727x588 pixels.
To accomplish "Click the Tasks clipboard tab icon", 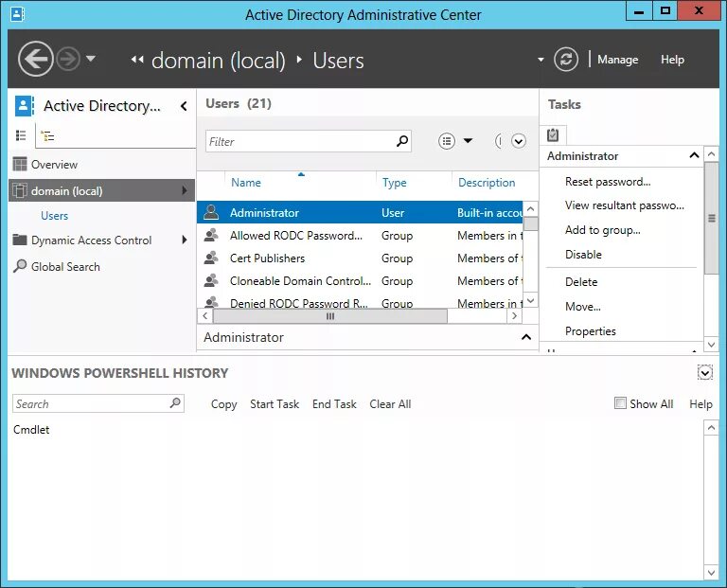I will 553,135.
